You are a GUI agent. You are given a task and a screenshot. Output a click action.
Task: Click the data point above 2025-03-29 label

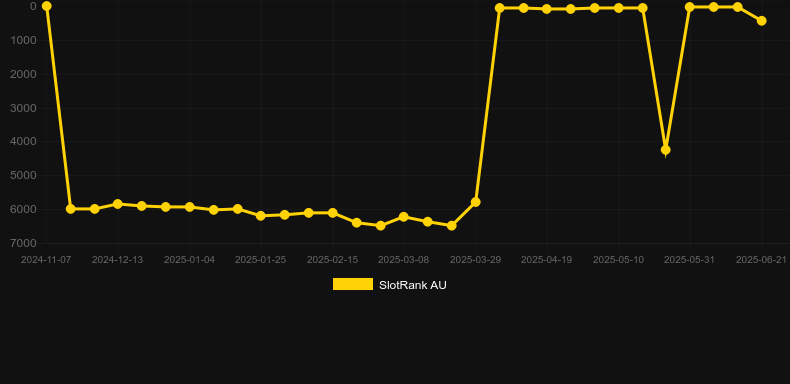pos(476,202)
